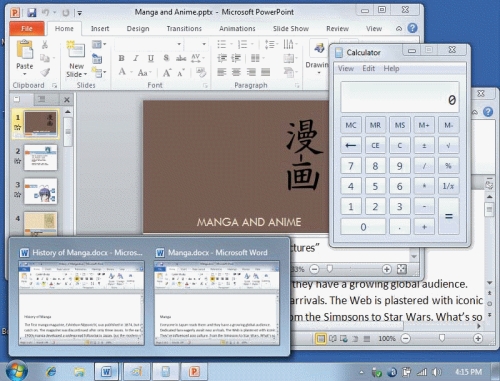Viewport: 500px width, 381px height.
Task: Click the New Slide icon
Action: tap(76, 49)
